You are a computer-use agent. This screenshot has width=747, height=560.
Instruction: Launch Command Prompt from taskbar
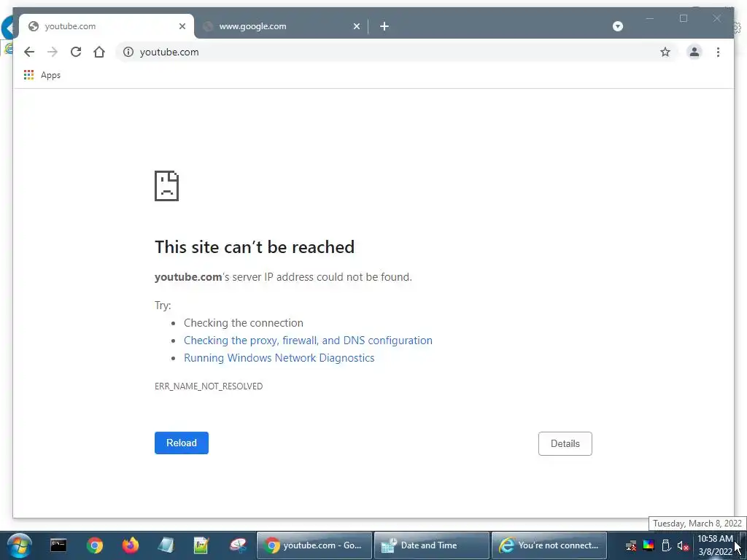pyautogui.click(x=58, y=545)
